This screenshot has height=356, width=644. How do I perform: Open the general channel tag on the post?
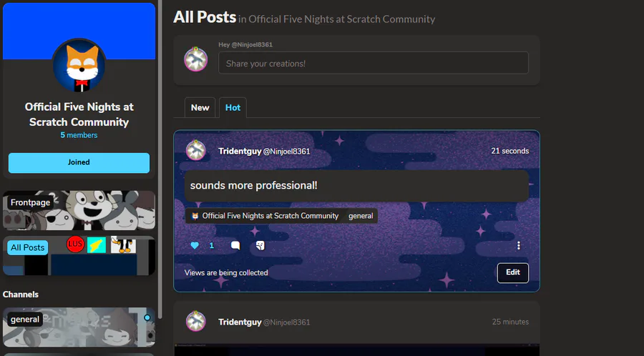361,216
